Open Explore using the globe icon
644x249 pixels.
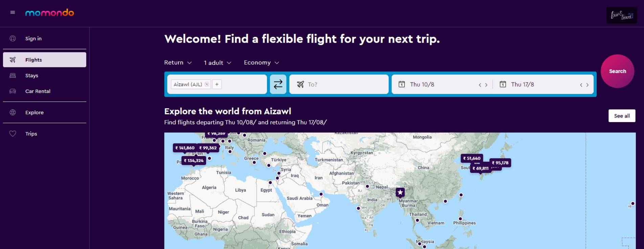click(13, 112)
